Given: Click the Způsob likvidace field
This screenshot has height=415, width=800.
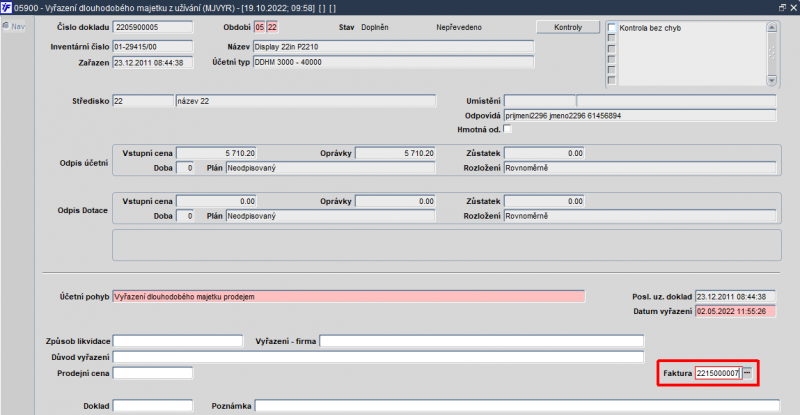Looking at the screenshot, I should pyautogui.click(x=178, y=341).
